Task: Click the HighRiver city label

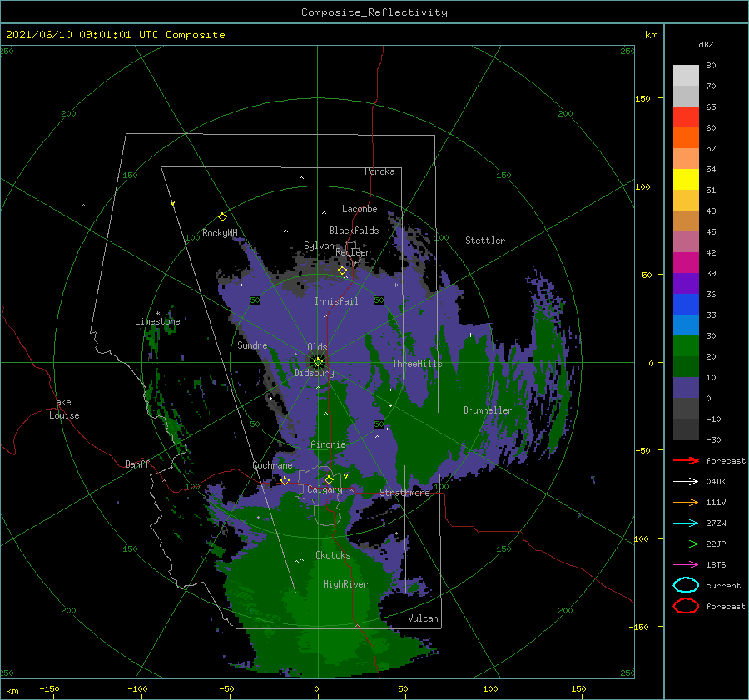Action: (x=345, y=584)
